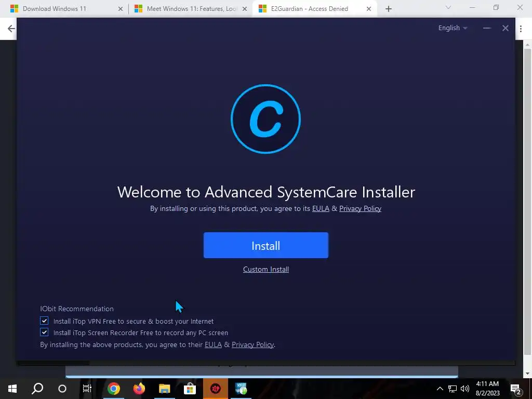Open the volume control tray icon
This screenshot has height=399, width=532.
click(465, 389)
